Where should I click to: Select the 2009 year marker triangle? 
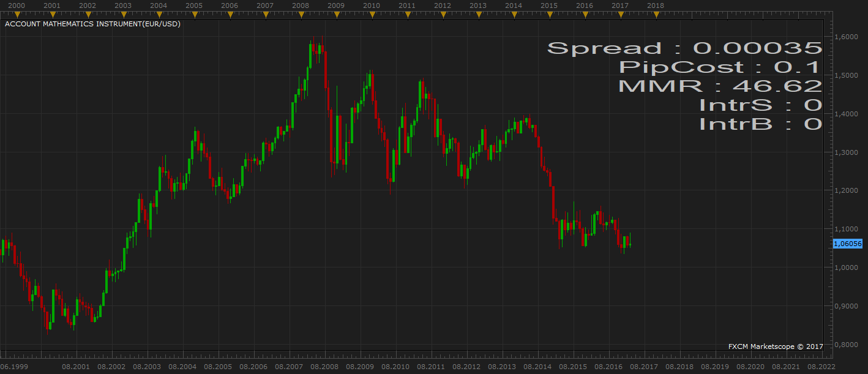pyautogui.click(x=336, y=15)
